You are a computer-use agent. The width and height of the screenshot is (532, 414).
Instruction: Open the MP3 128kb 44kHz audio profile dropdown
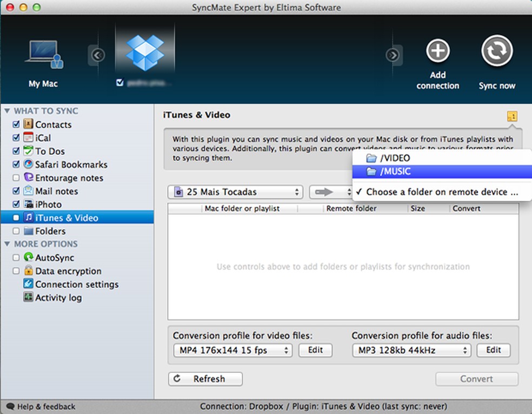(411, 350)
